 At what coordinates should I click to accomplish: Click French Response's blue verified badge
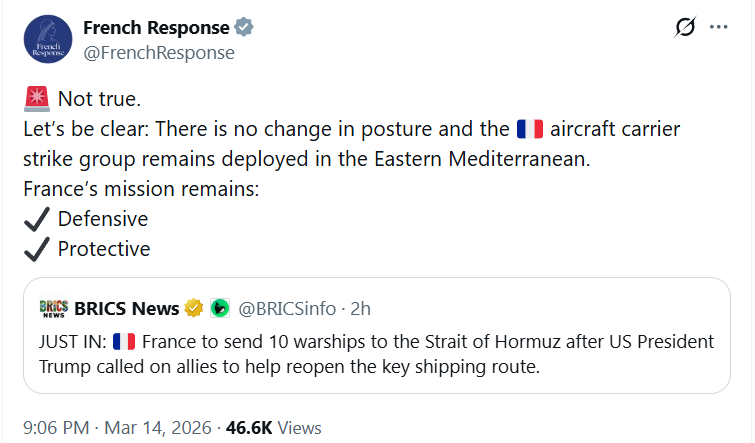click(x=244, y=28)
